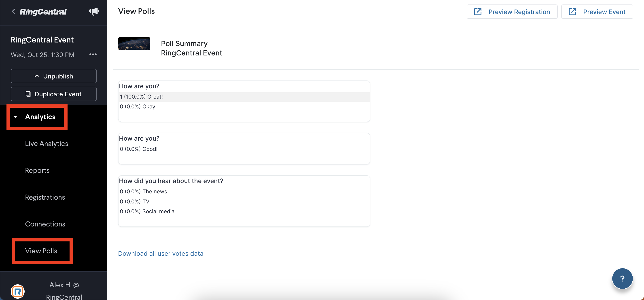Open Connections analytics
This screenshot has height=300, width=644.
point(45,224)
